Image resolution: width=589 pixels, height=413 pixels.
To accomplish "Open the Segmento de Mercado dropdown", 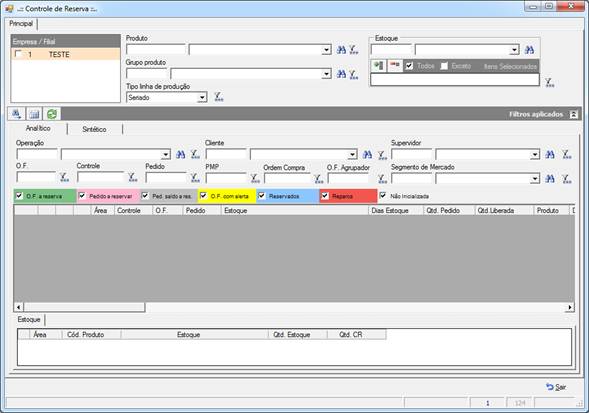I will [x=535, y=179].
